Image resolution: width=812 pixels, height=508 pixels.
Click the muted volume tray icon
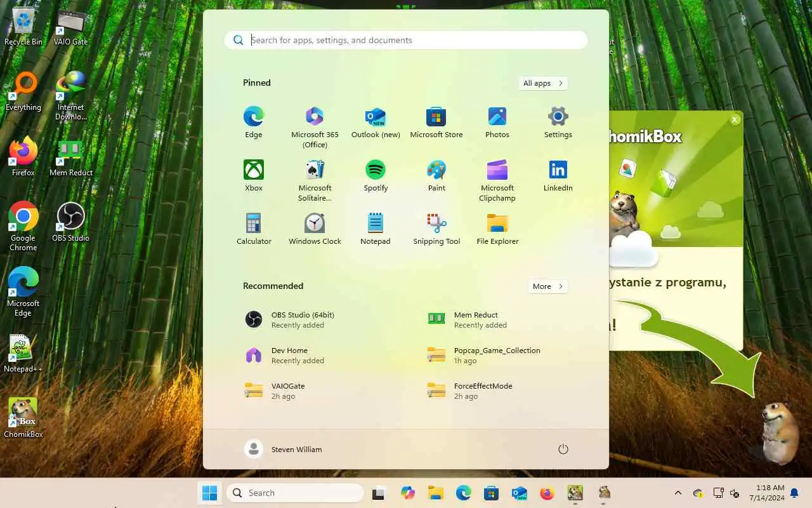click(x=735, y=493)
